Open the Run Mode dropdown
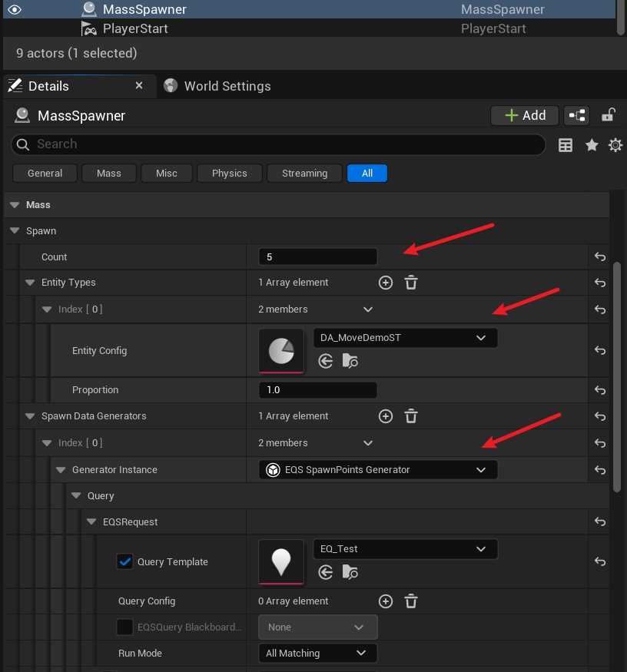627x672 pixels. 317,654
